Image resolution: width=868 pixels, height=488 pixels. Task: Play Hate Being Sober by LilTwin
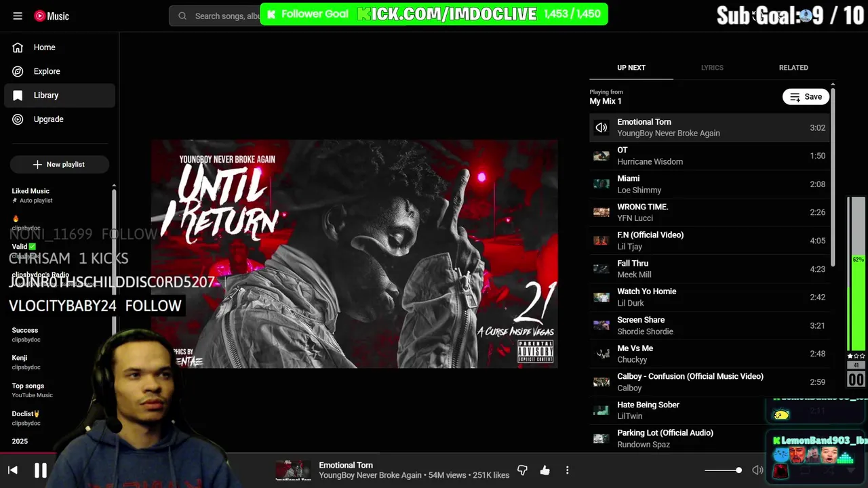click(709, 410)
